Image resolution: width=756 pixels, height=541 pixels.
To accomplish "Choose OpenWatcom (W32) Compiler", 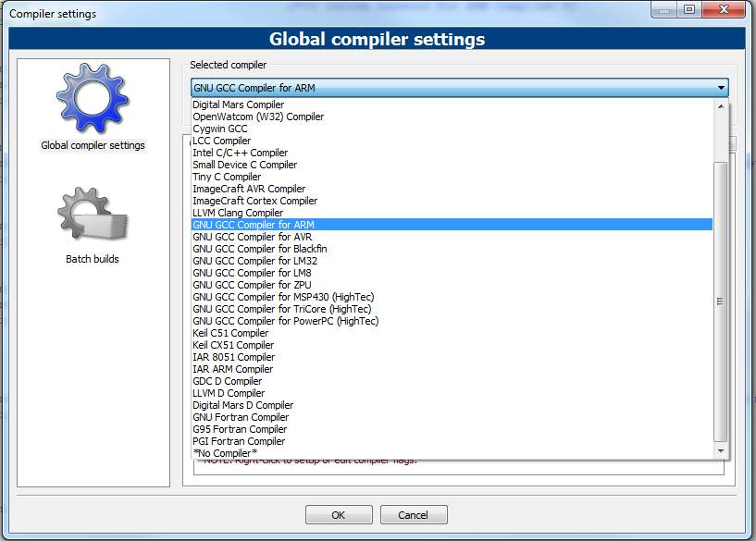I will click(x=452, y=117).
